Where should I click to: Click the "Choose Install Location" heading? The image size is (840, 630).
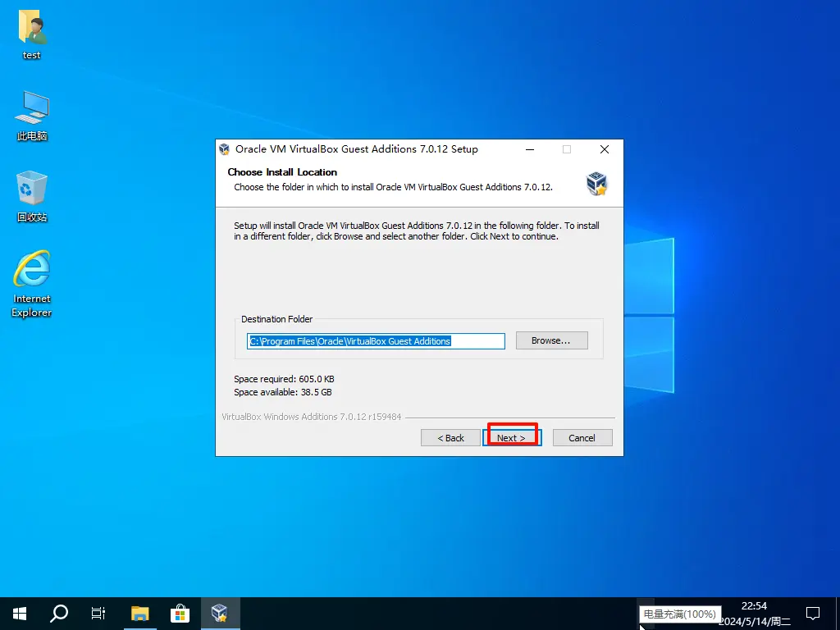[282, 172]
